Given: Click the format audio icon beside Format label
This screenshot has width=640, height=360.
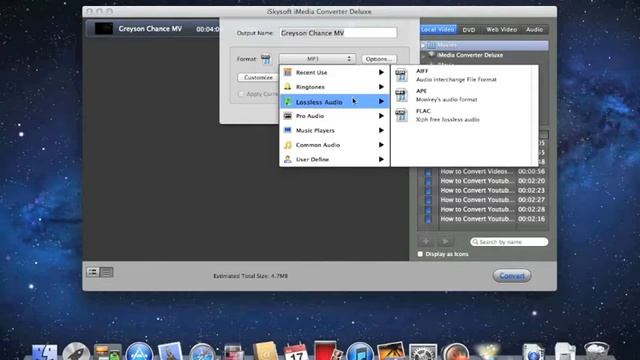Looking at the screenshot, I should [266, 59].
